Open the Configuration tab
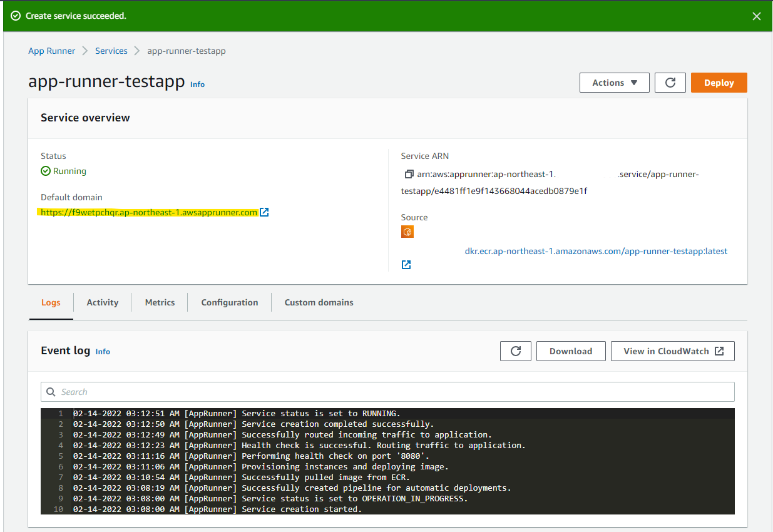773x532 pixels. (x=229, y=302)
